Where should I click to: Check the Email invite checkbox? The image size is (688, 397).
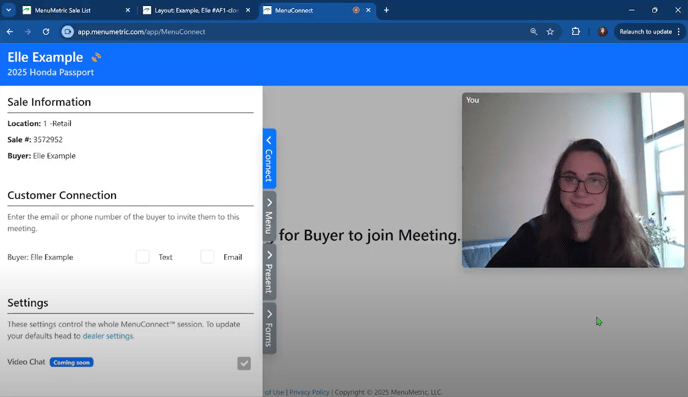(x=207, y=257)
